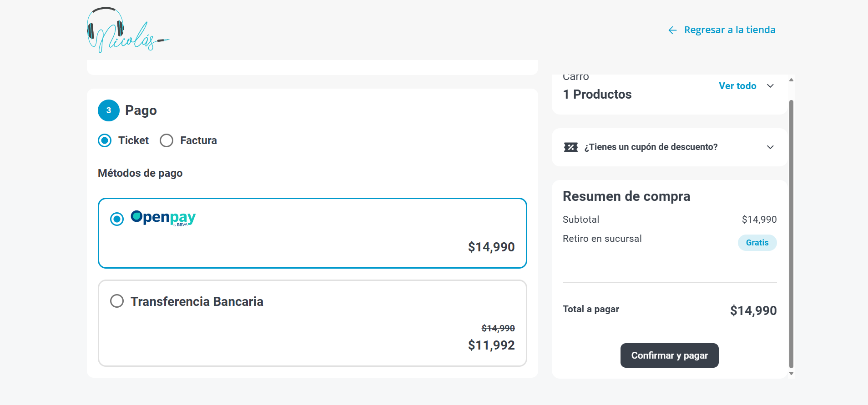Click the step 3 circle badge
868x405 pixels.
109,110
